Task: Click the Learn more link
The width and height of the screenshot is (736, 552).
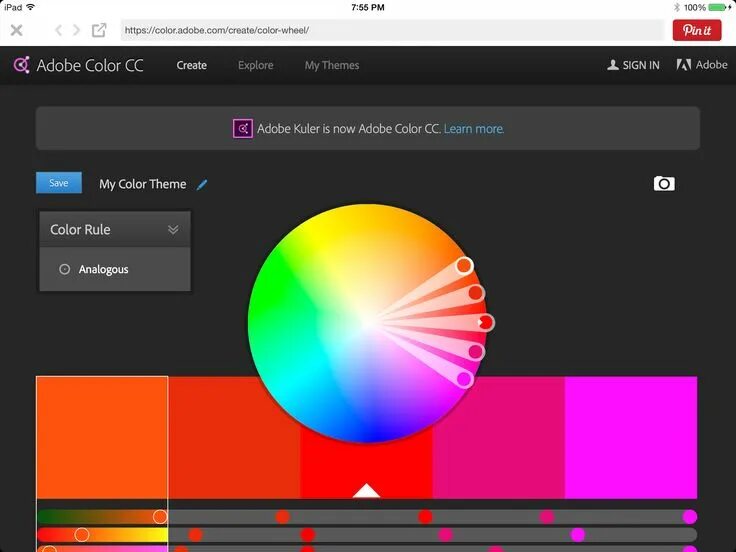Action: point(474,129)
